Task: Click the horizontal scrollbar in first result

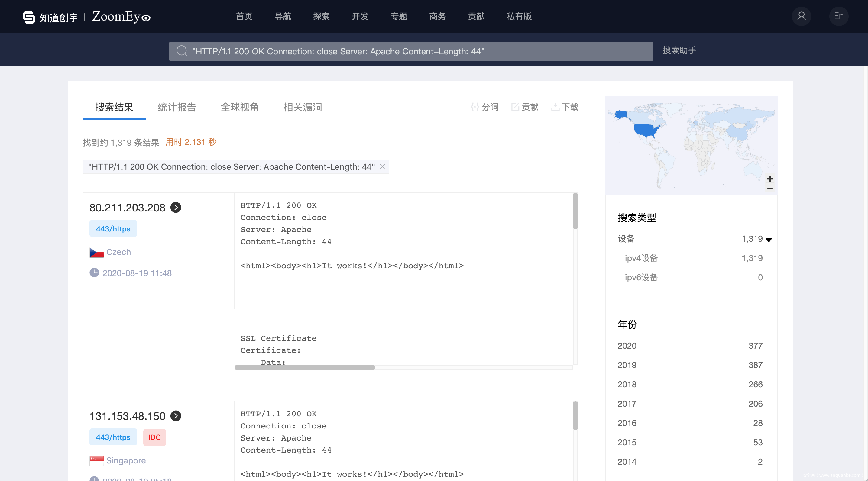Action: (x=305, y=367)
